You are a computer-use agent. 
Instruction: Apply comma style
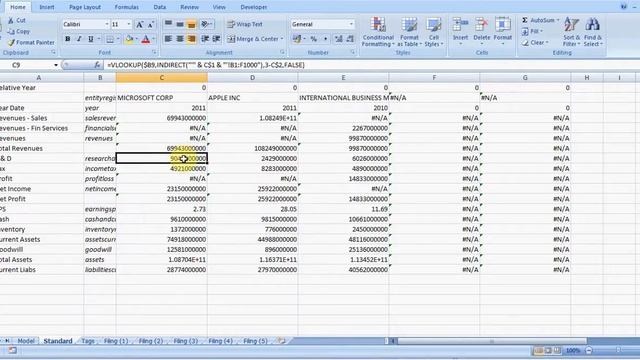325,39
